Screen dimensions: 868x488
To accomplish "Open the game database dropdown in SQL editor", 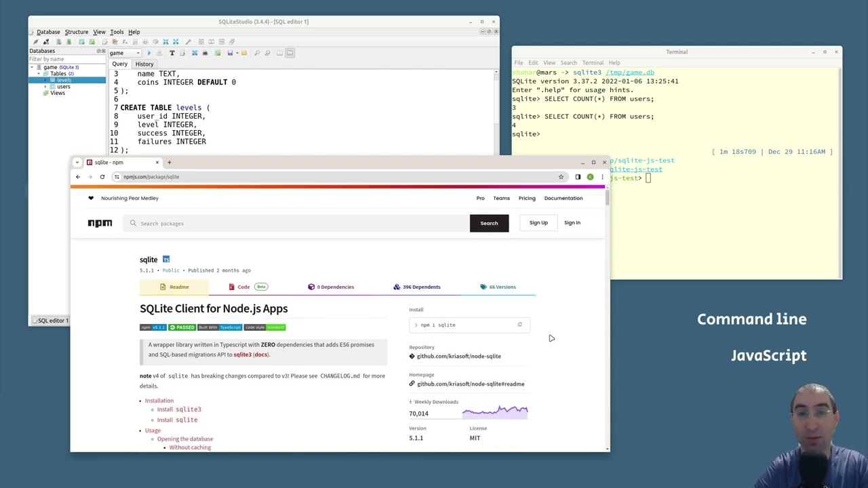I will pos(125,53).
